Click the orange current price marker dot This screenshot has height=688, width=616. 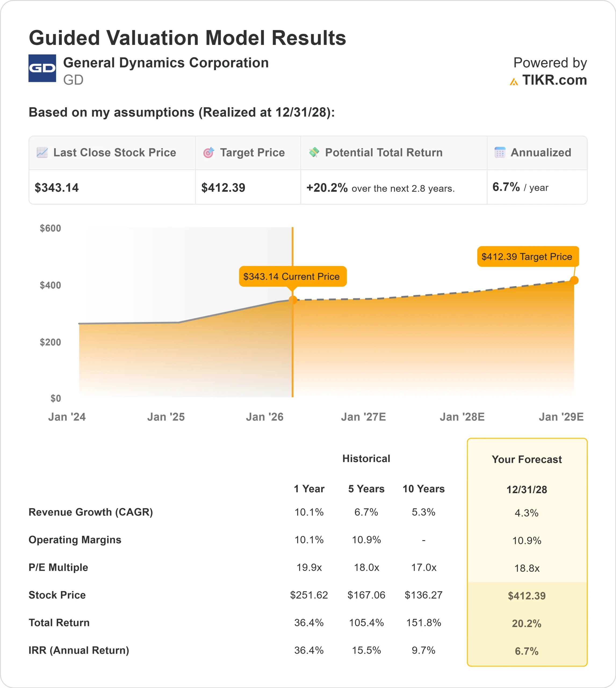pos(293,299)
